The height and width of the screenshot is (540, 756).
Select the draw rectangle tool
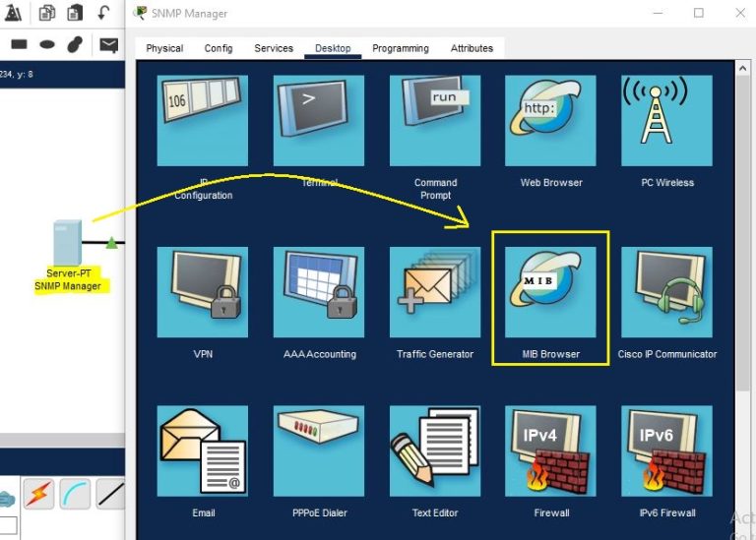point(19,44)
